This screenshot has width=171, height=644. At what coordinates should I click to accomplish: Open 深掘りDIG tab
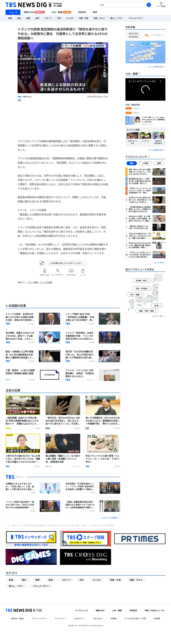point(34,12)
